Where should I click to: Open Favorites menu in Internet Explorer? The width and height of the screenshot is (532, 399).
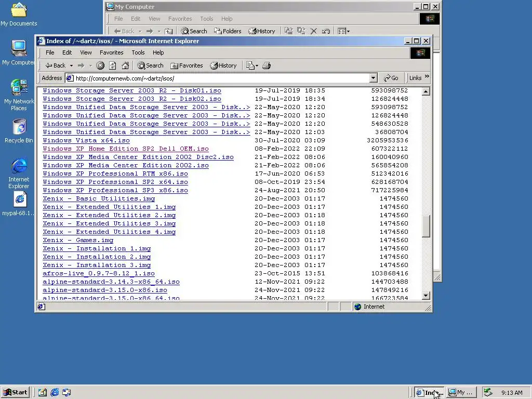111,52
